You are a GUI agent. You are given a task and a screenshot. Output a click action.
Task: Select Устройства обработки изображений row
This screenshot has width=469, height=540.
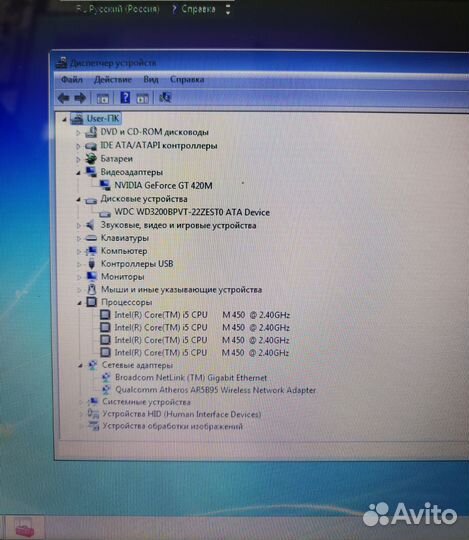click(173, 426)
